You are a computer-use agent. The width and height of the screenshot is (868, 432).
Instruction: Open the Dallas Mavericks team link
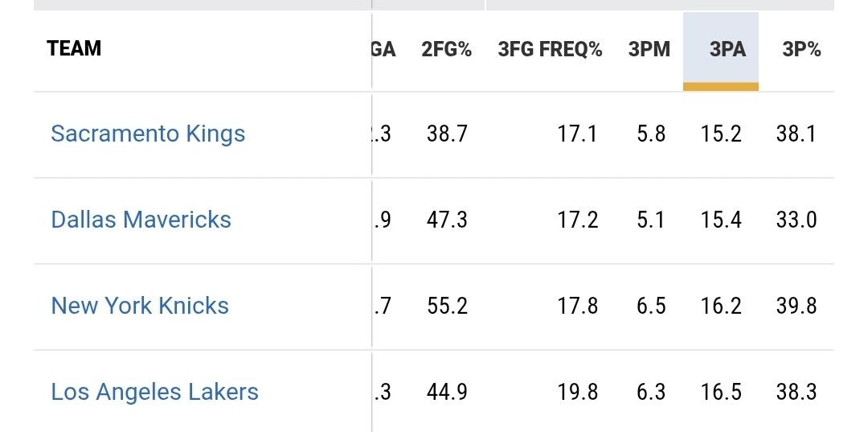(x=141, y=220)
